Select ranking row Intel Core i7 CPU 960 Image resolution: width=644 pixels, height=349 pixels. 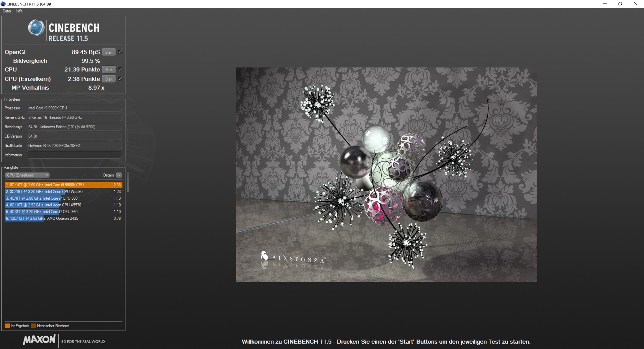pyautogui.click(x=63, y=212)
